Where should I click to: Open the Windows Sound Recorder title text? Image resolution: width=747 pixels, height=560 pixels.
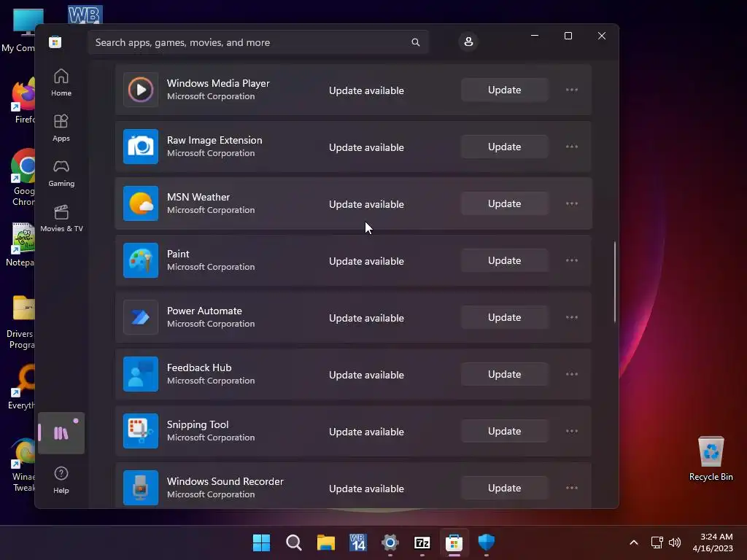click(x=225, y=481)
